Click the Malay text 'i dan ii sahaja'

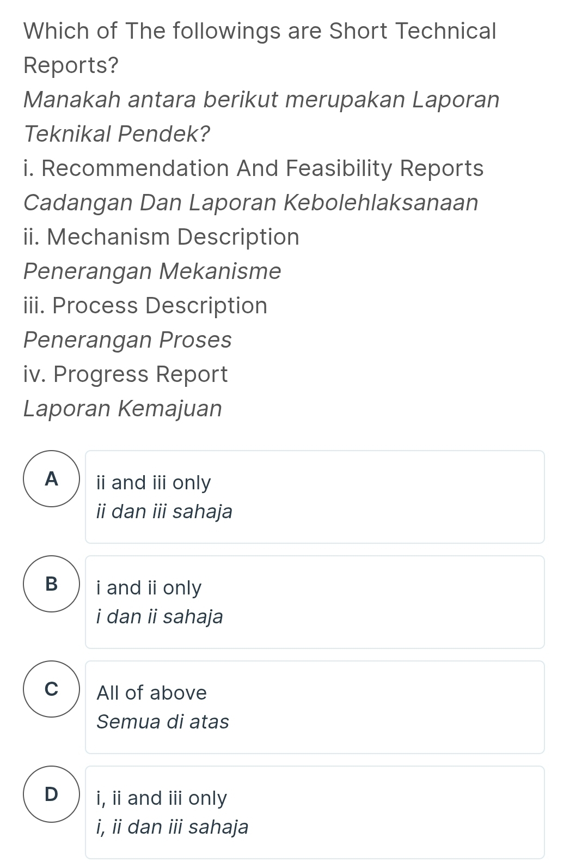tap(160, 616)
